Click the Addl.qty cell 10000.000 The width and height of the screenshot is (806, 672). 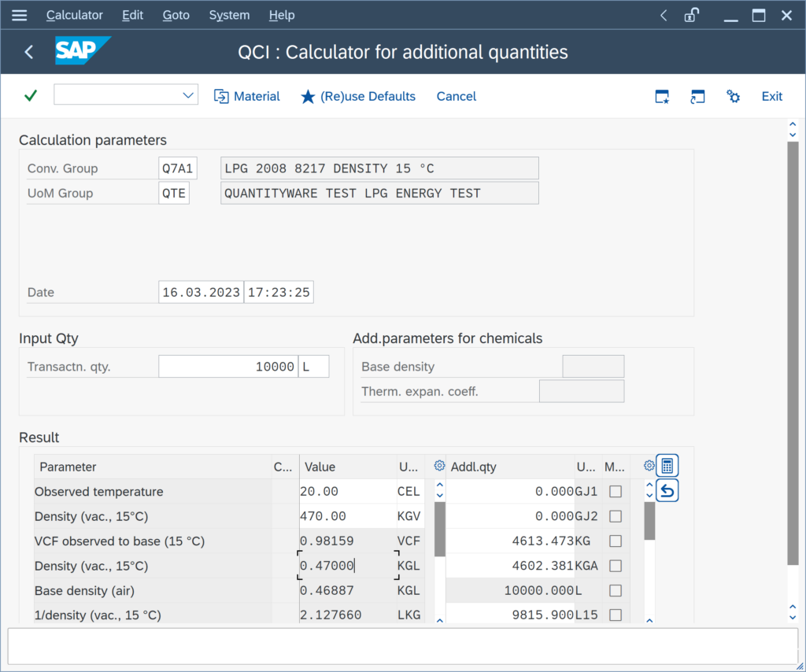[x=510, y=590]
